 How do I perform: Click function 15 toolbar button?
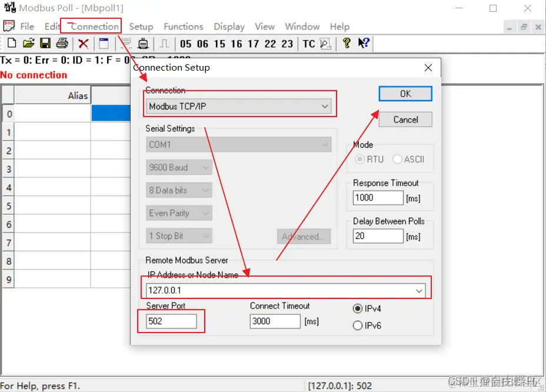(x=219, y=44)
